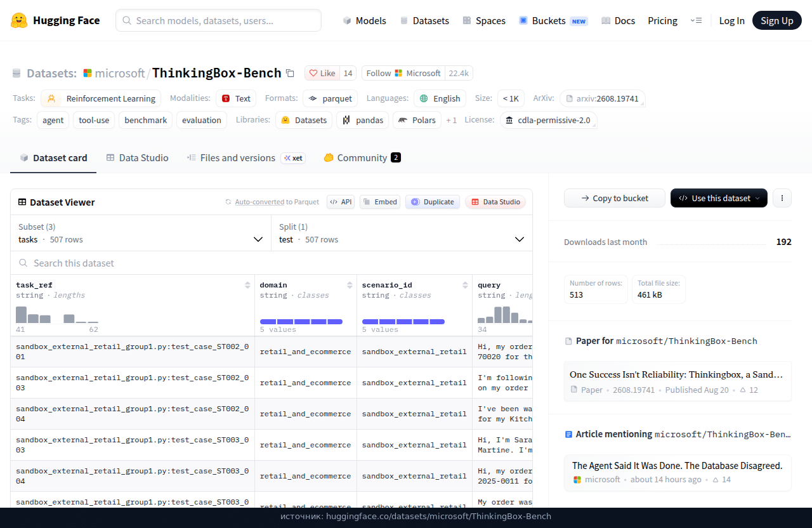Click the Text modality tag

point(236,98)
